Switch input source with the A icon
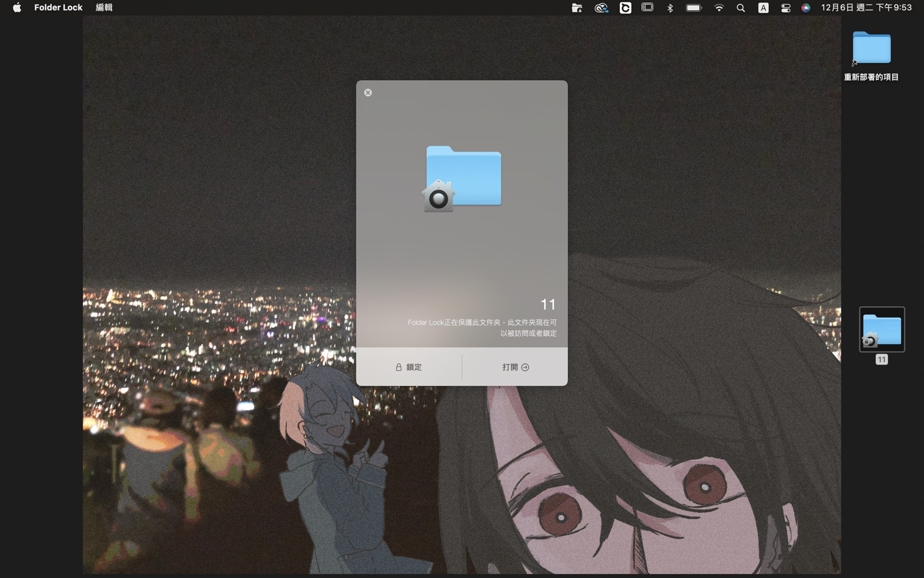 click(x=763, y=7)
